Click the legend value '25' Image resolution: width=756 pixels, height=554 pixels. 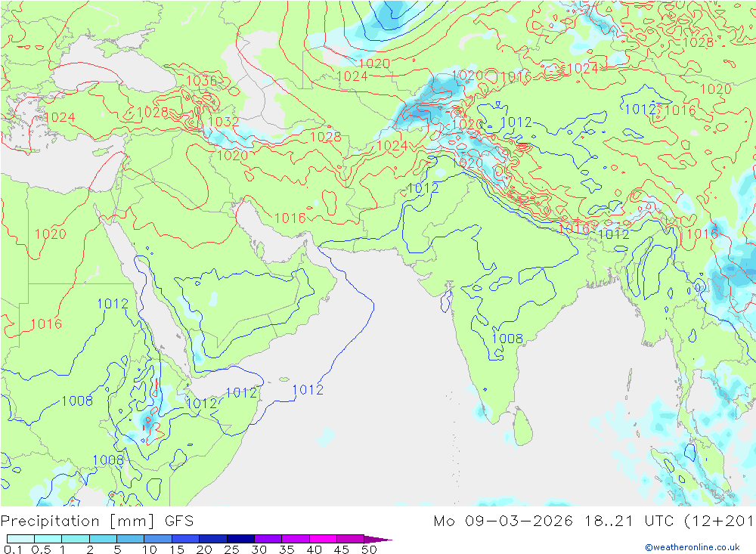coord(231,549)
